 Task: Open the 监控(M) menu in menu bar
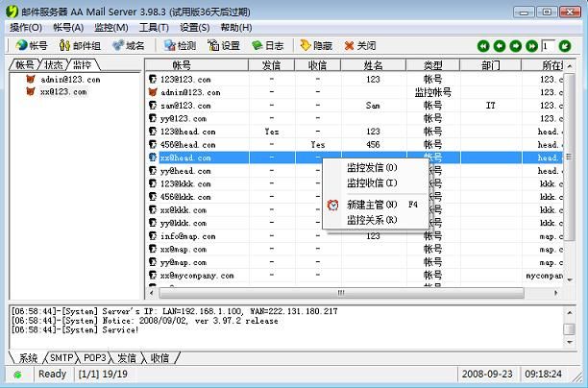[110, 28]
